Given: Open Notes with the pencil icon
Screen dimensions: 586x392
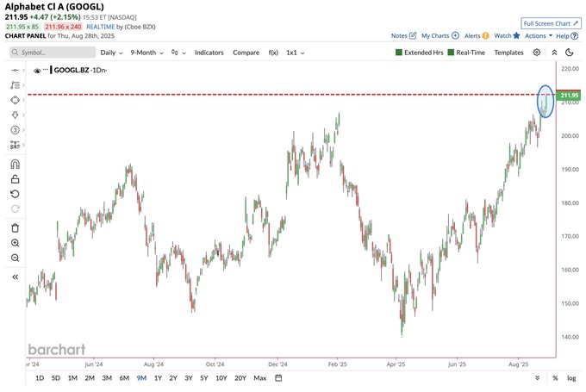Looking at the screenshot, I should pyautogui.click(x=413, y=35).
